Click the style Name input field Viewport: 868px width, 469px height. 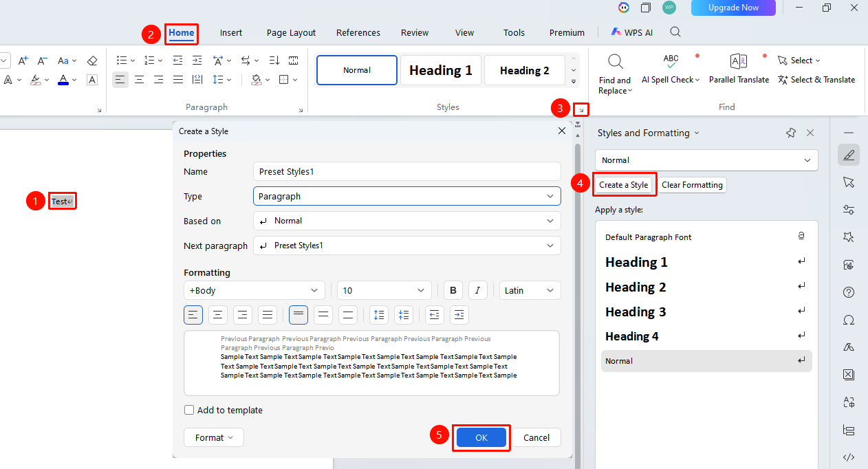(407, 171)
